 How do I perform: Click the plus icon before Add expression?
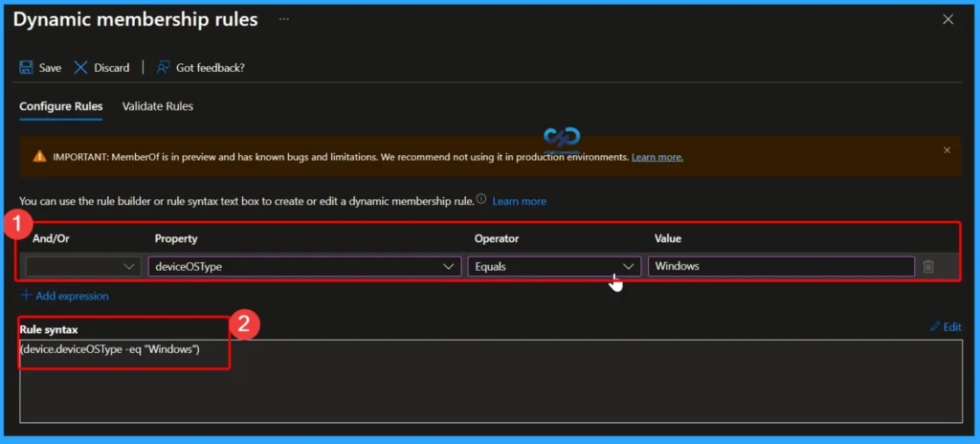[26, 295]
